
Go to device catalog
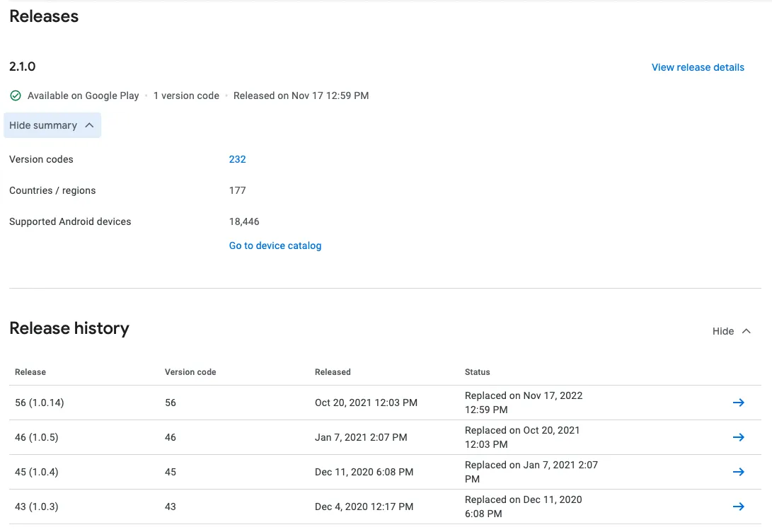[x=275, y=245]
